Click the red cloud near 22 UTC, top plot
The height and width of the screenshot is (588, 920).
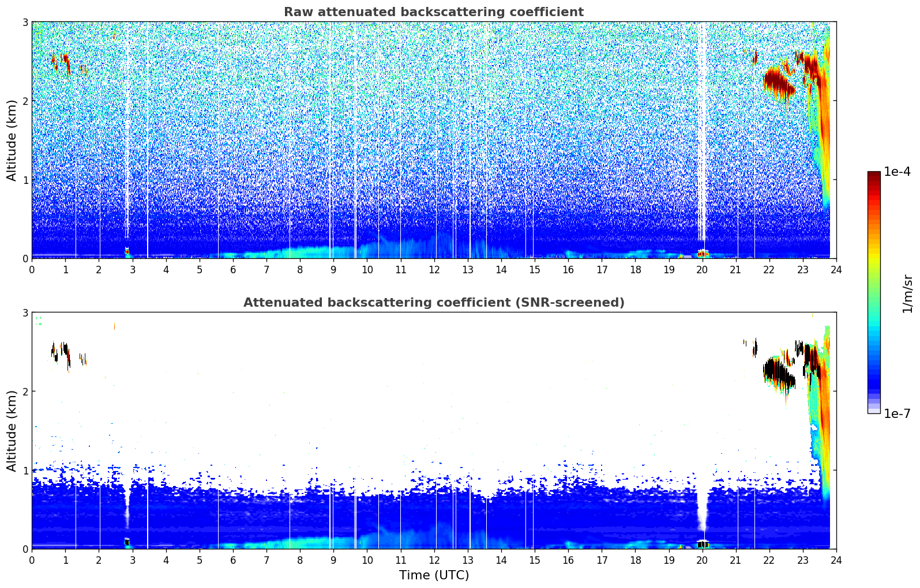click(x=777, y=81)
